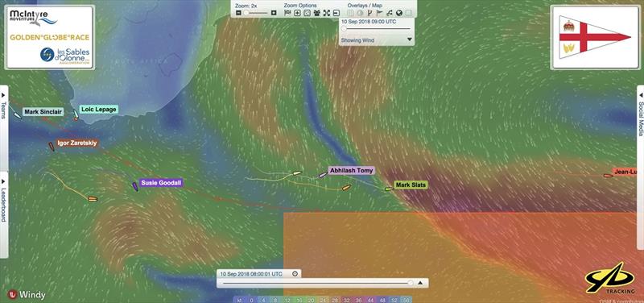Toggle the last greyed overlay box
Viewport: 644px width, 303px height.
coord(408,13)
